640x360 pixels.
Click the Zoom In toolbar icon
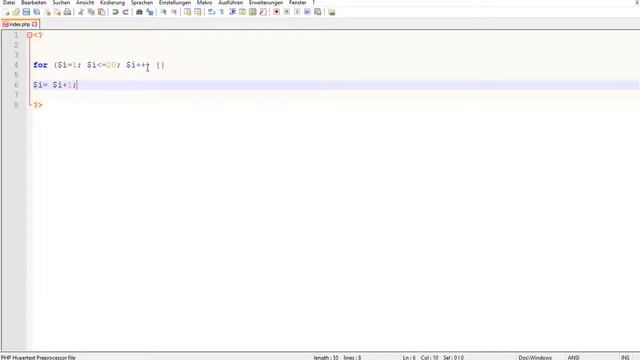[163, 12]
